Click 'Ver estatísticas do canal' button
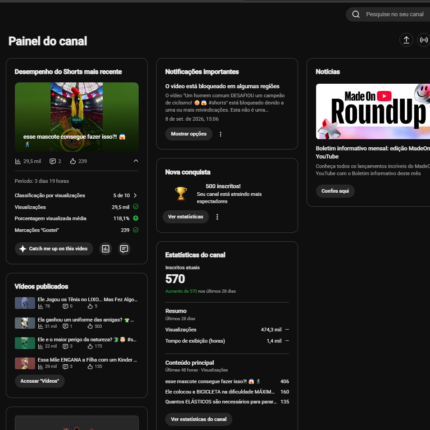The width and height of the screenshot is (430, 430). (x=199, y=419)
